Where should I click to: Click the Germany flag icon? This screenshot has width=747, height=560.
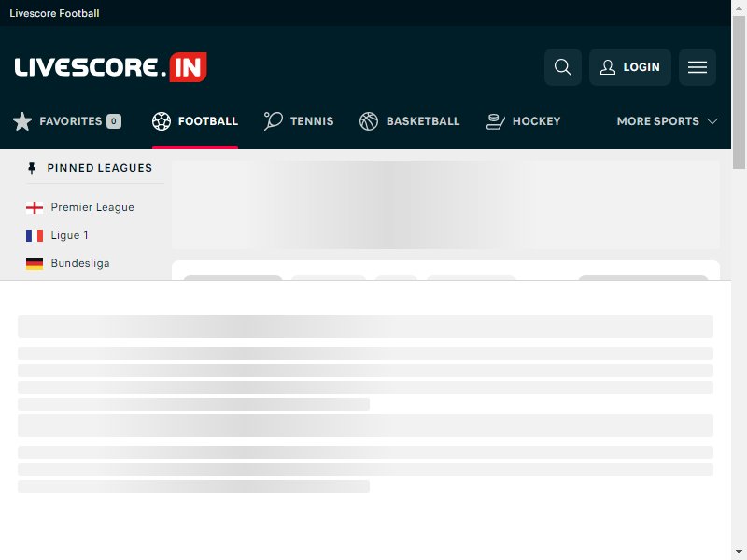tap(35, 263)
